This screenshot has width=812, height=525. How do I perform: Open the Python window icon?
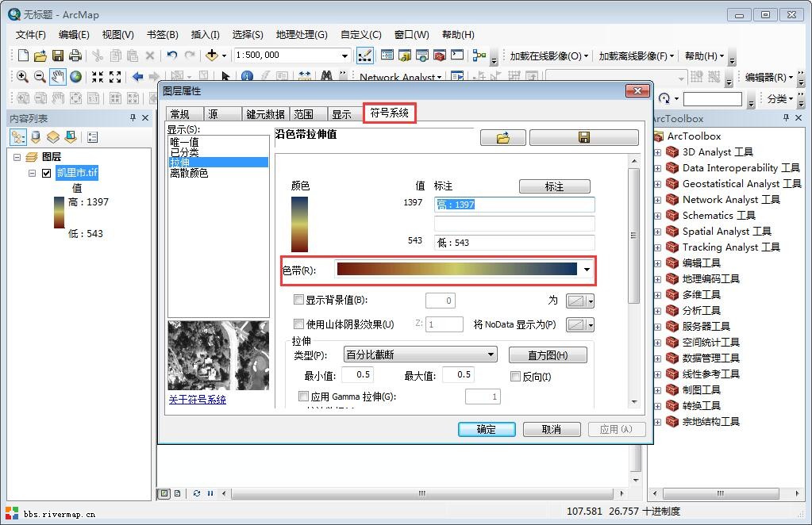(457, 56)
